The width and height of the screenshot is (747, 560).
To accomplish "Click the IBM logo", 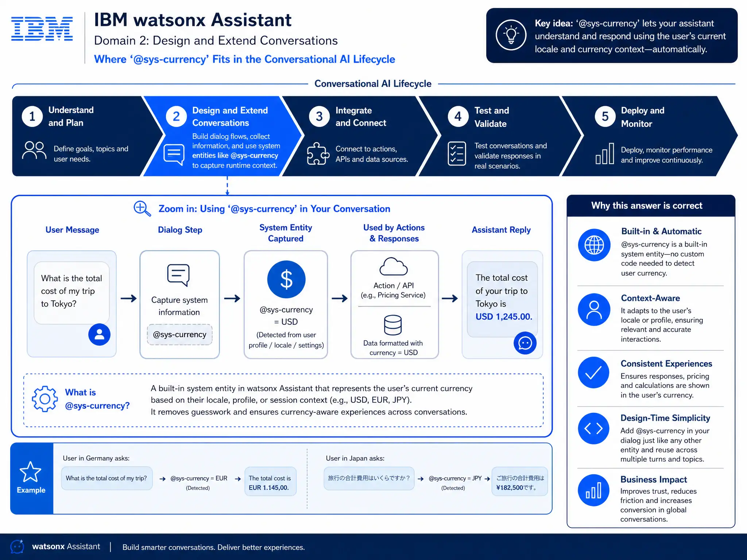I will 42,28.
